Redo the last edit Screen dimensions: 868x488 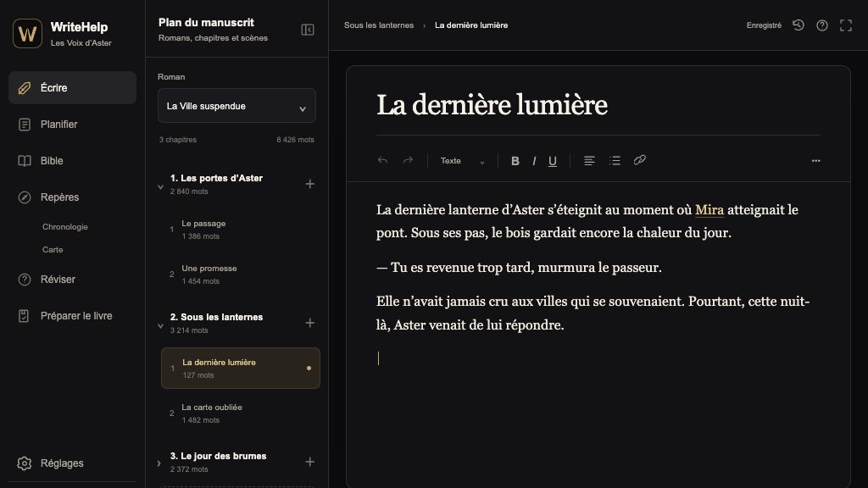[x=408, y=160]
